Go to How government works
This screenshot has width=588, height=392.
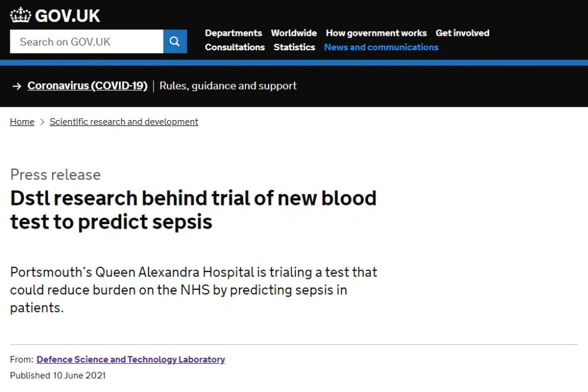point(376,33)
